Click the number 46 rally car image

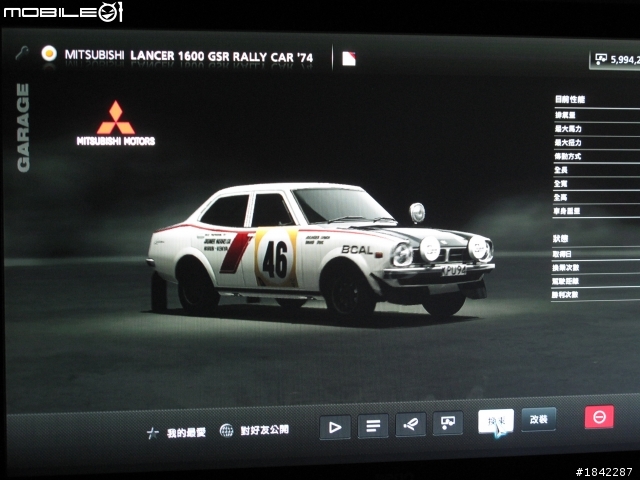(x=321, y=251)
